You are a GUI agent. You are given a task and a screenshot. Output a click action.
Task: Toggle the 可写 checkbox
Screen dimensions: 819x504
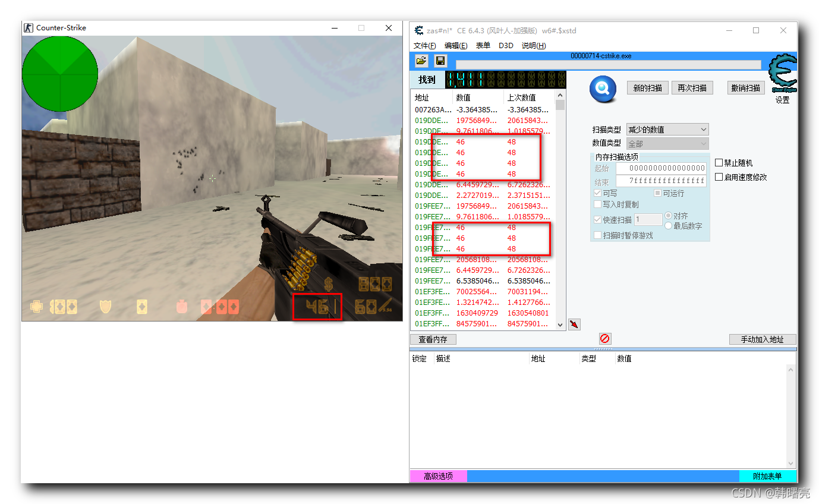[x=597, y=193]
